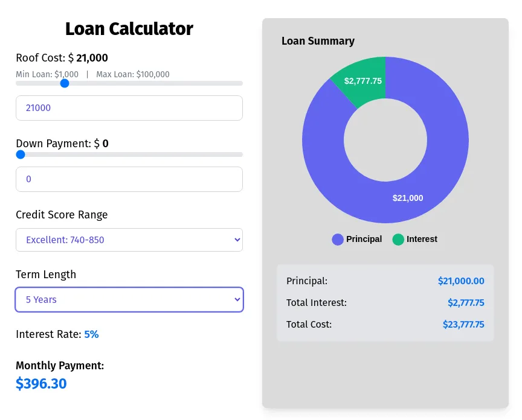Open the Term Length dropdown
The image size is (522, 420).
129,299
